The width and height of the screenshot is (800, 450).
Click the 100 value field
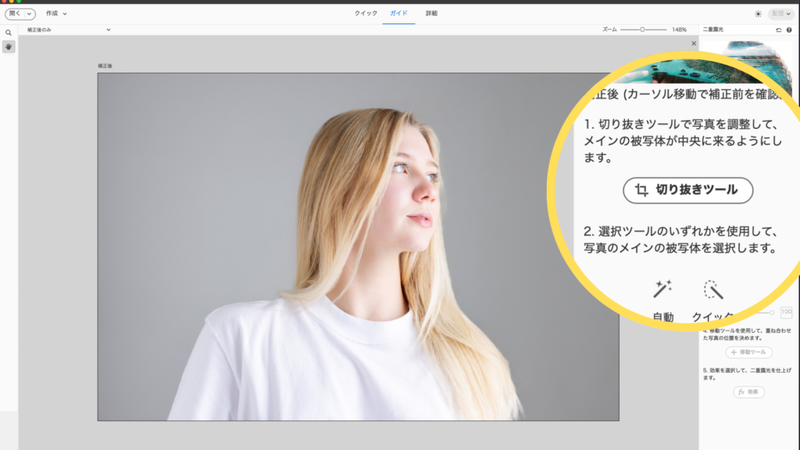click(786, 311)
